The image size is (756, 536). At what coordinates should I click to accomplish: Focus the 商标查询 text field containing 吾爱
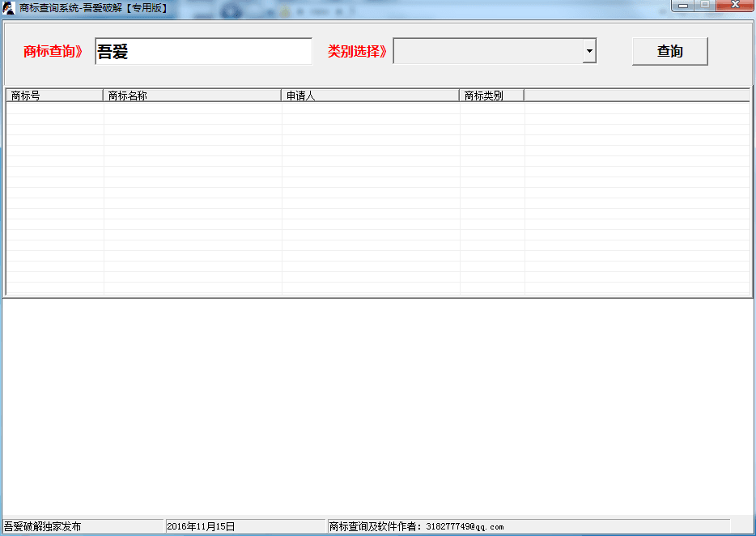[x=203, y=51]
